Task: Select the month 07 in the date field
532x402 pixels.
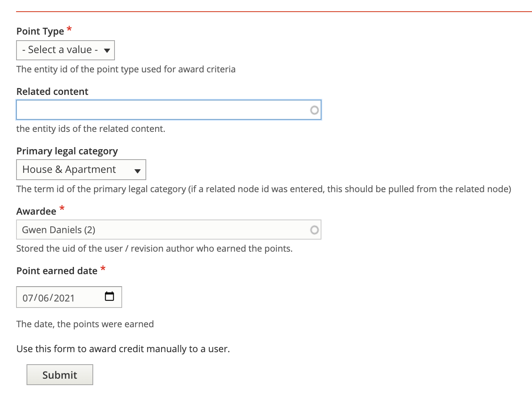Action: tap(28, 298)
